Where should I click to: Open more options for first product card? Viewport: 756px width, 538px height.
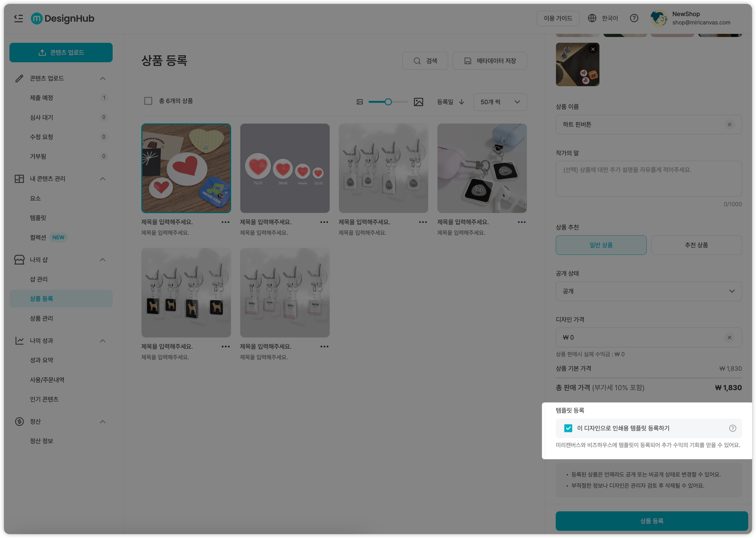click(225, 222)
